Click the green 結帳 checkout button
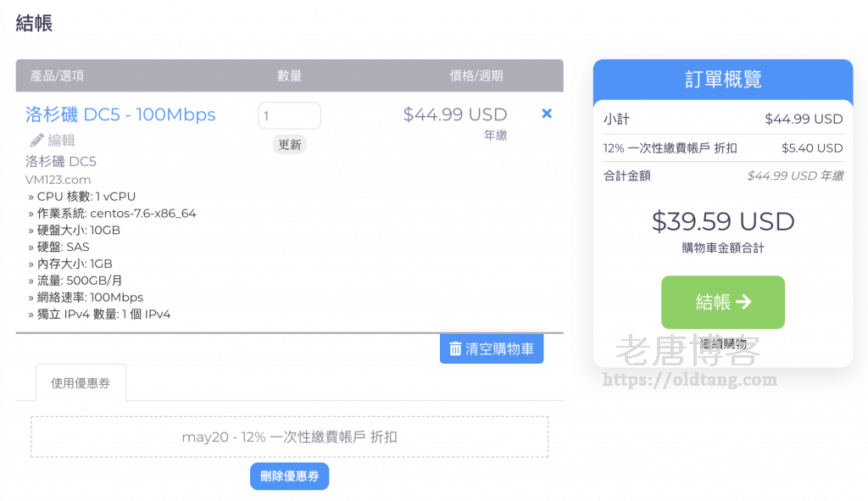The image size is (868, 501). [x=722, y=302]
